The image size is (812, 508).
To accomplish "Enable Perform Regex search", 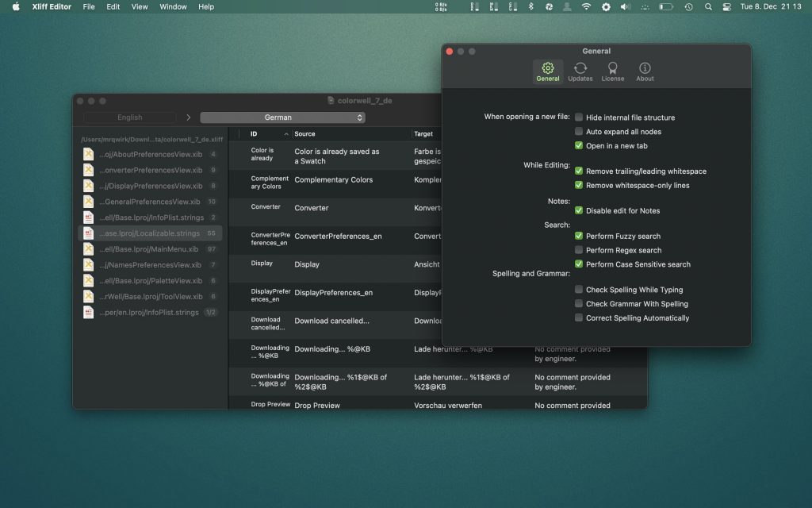I will coord(579,249).
